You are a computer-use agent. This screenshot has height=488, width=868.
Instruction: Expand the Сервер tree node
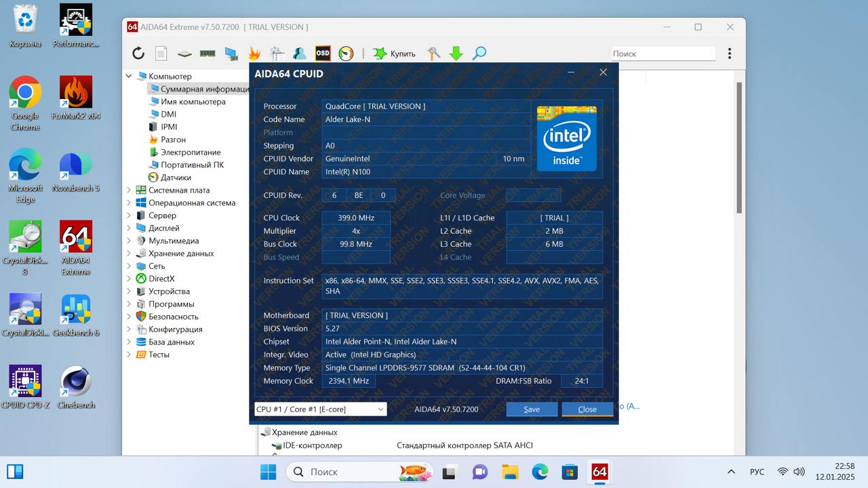coord(129,216)
